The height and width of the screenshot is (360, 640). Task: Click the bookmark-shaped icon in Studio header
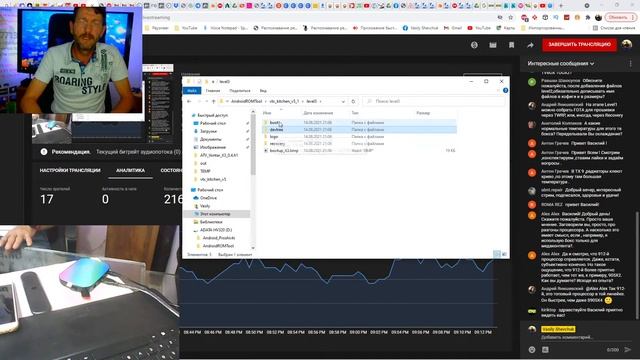[x=511, y=45]
